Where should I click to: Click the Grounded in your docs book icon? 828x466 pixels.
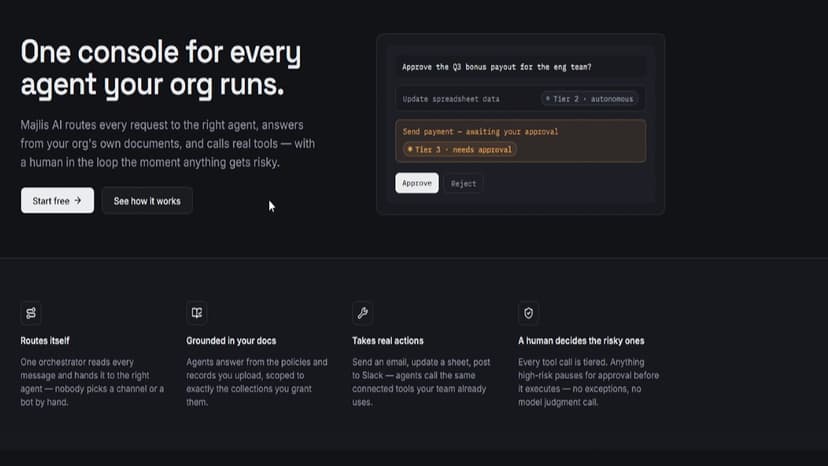(x=197, y=313)
